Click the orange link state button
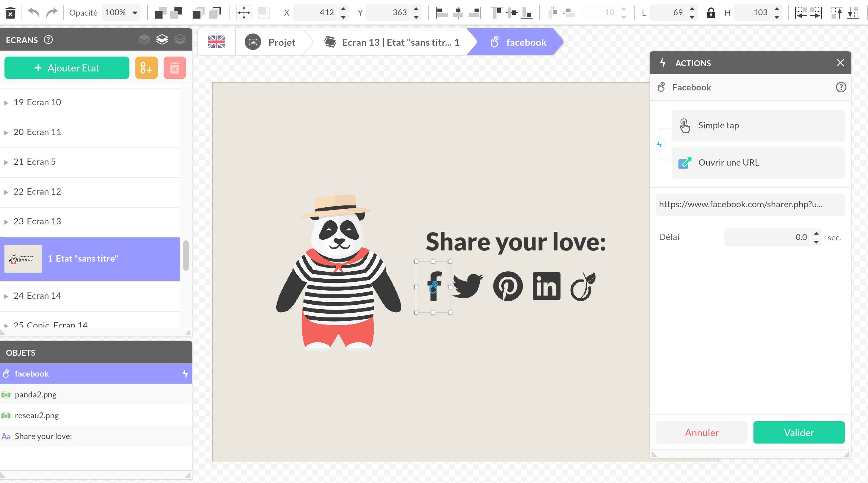Viewport: 868px width, 483px height. pos(146,68)
